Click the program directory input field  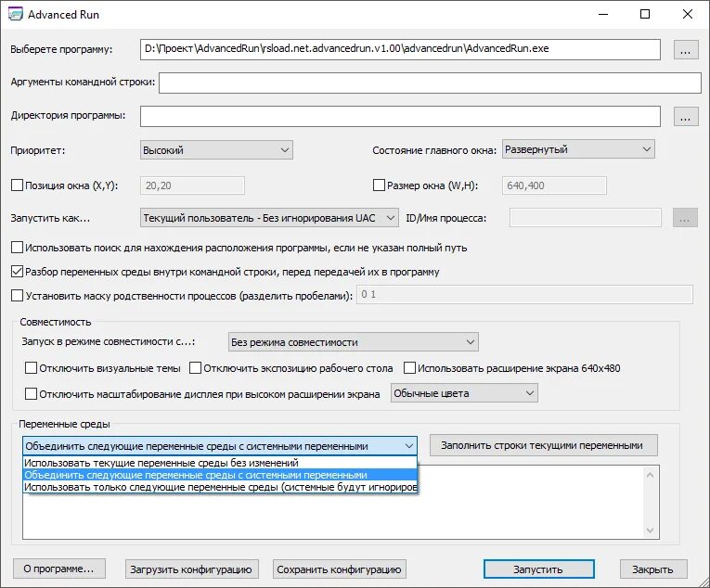(400, 116)
